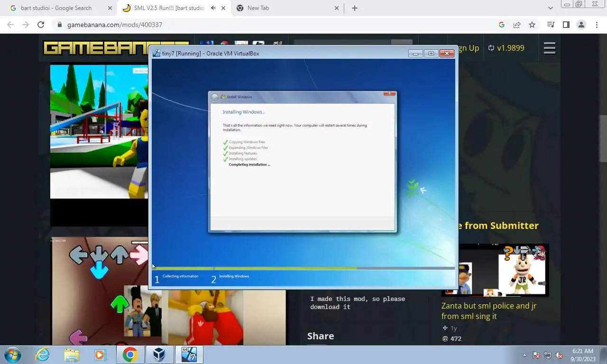Close the New Tab browser tab
607x364 pixels.
(x=337, y=8)
